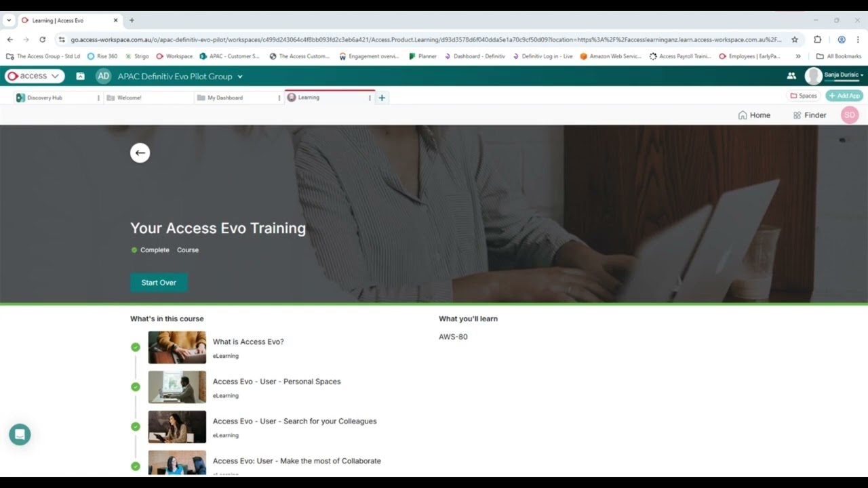868x488 pixels.
Task: Switch to the My Dashboard tab
Action: coord(239,98)
